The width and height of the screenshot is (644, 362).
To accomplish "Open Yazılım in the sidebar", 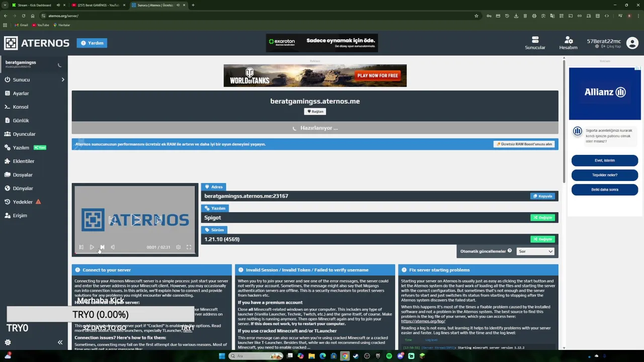I will pos(21,147).
